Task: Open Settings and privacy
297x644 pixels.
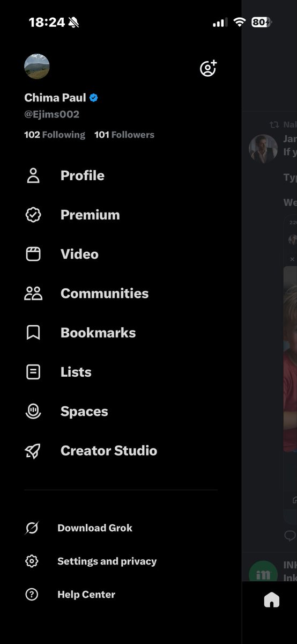Action: tap(107, 561)
